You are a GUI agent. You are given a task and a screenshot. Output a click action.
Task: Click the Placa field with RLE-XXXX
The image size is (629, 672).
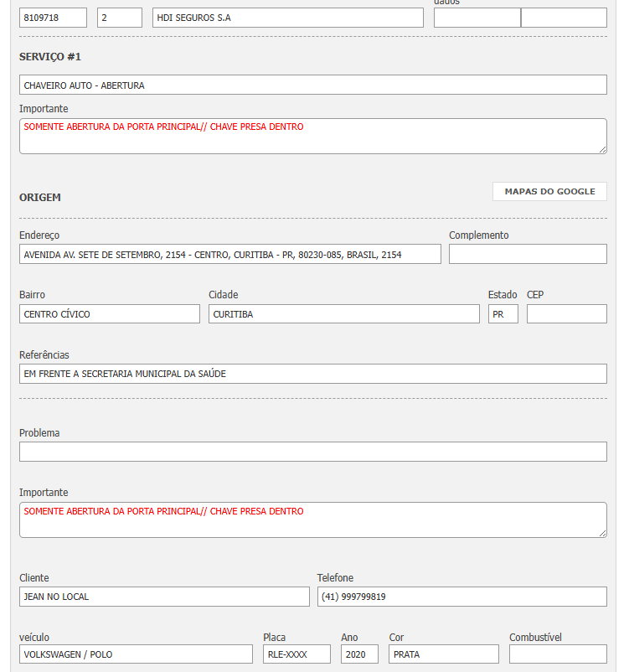pyautogui.click(x=296, y=654)
